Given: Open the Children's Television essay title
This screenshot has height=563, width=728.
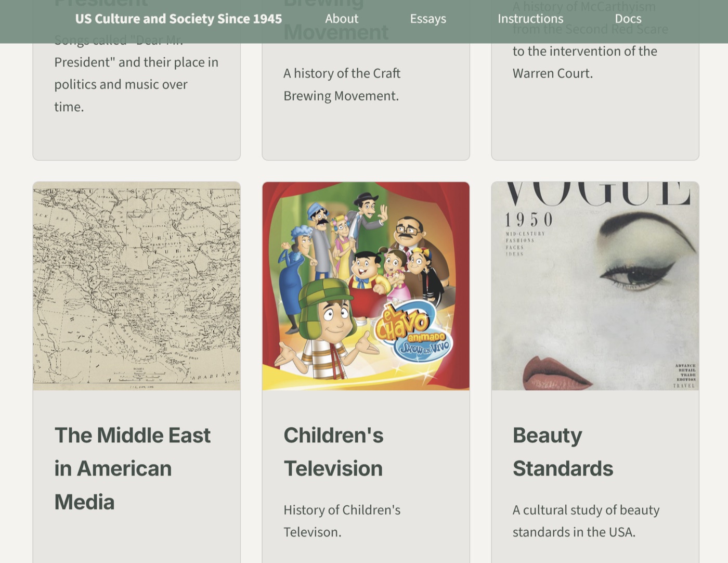Looking at the screenshot, I should [333, 452].
